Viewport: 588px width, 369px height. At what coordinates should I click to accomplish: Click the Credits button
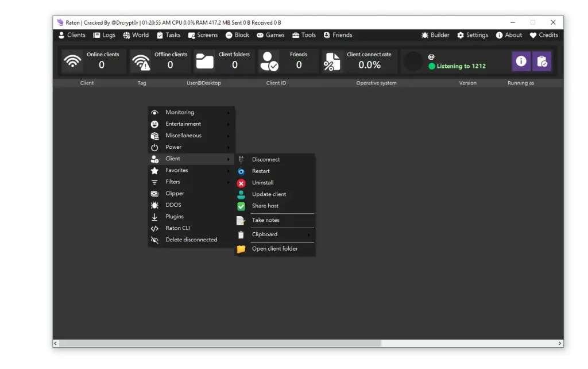[543, 35]
